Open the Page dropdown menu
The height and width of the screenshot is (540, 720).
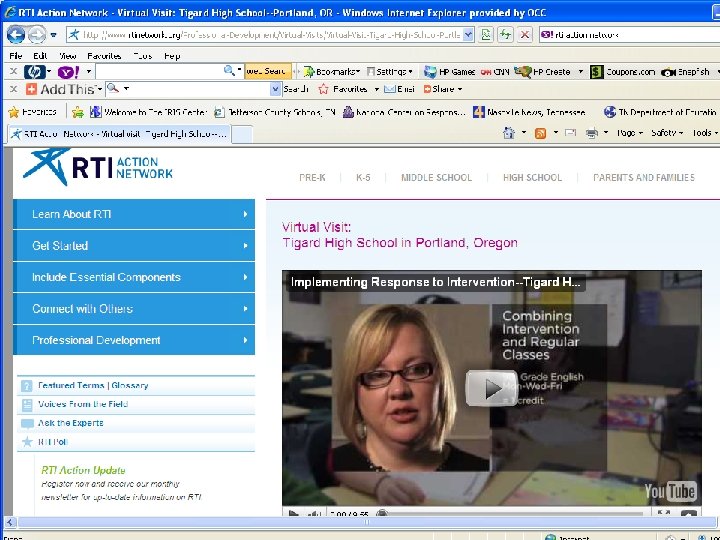pyautogui.click(x=629, y=133)
